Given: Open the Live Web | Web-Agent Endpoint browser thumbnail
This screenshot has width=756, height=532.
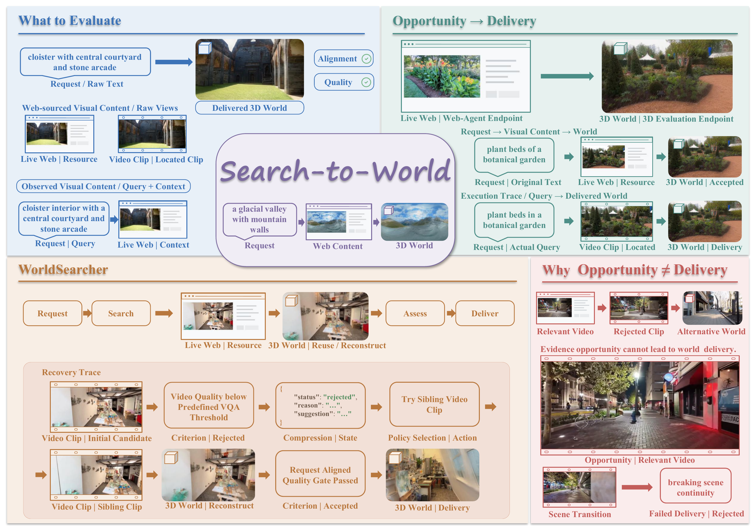Looking at the screenshot, I should tap(466, 76).
